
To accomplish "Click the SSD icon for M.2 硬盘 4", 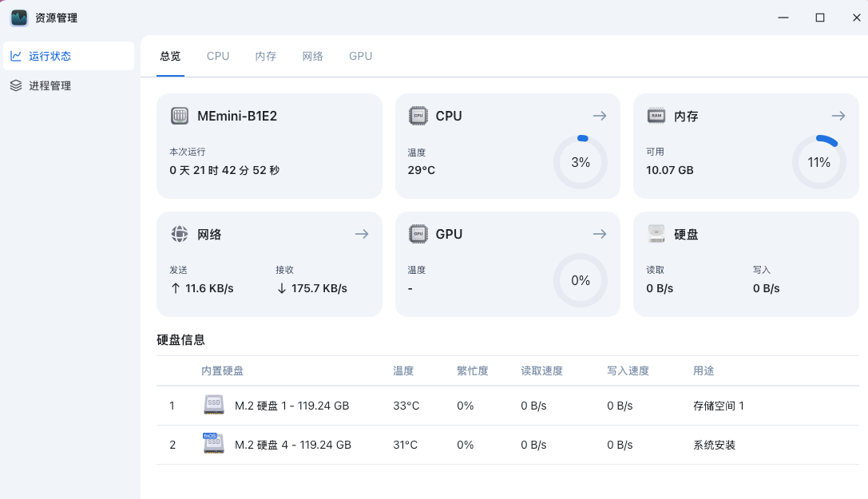I will [x=213, y=444].
